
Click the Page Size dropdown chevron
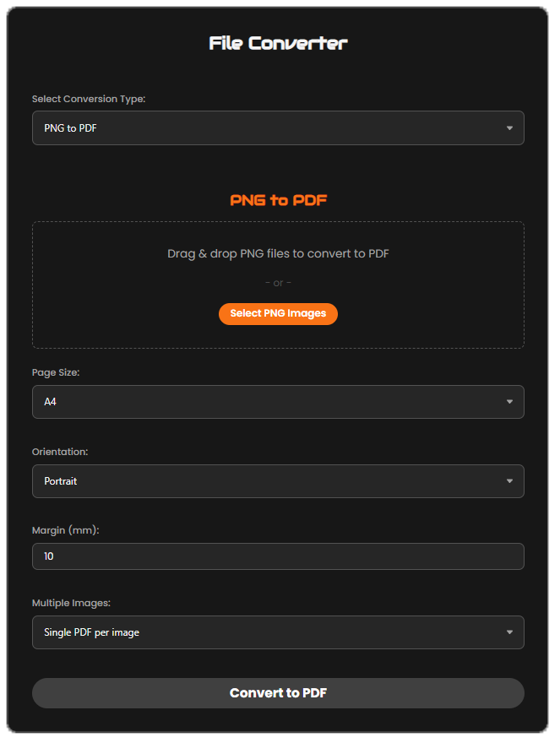tap(510, 402)
